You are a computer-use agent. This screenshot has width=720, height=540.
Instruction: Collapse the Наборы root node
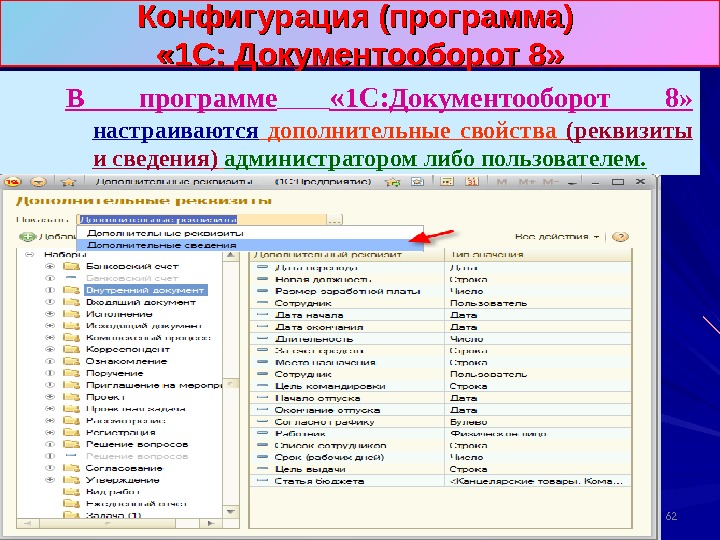29,254
